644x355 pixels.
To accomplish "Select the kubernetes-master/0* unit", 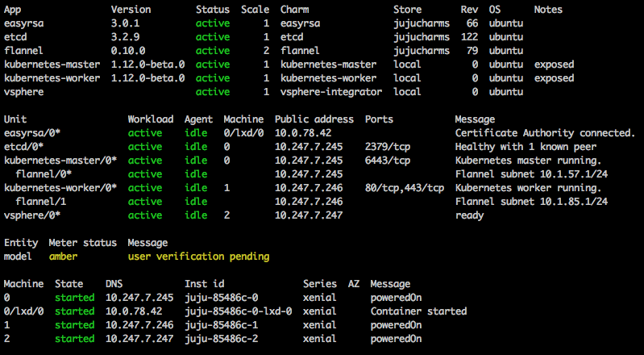I will click(60, 161).
